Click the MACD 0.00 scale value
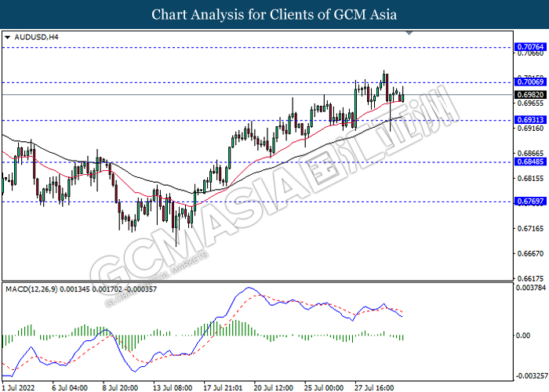This screenshot has width=549, height=392. [x=523, y=336]
